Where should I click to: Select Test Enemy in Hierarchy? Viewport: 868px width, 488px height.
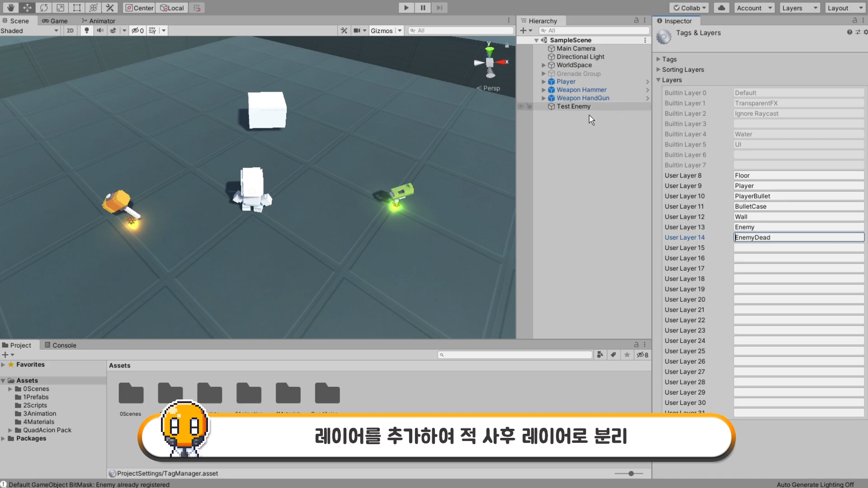573,106
